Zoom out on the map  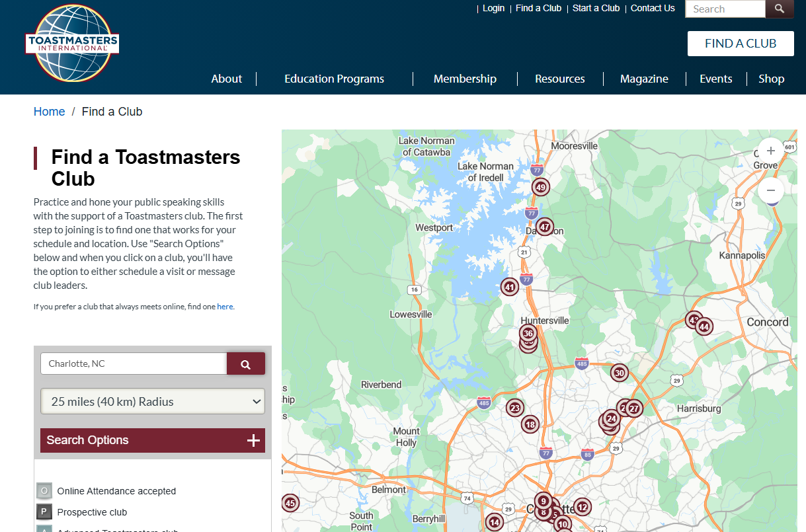770,190
